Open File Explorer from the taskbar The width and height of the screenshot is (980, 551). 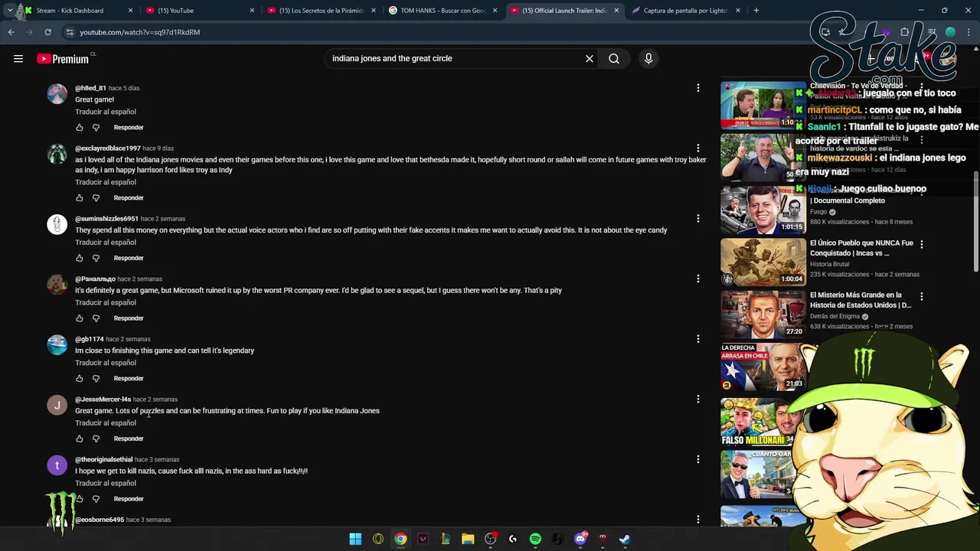pos(468,539)
